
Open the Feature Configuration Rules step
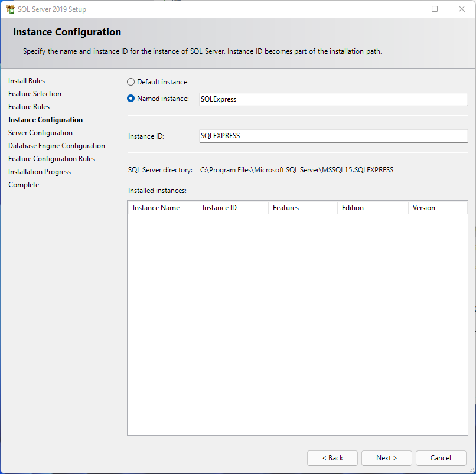coord(51,159)
